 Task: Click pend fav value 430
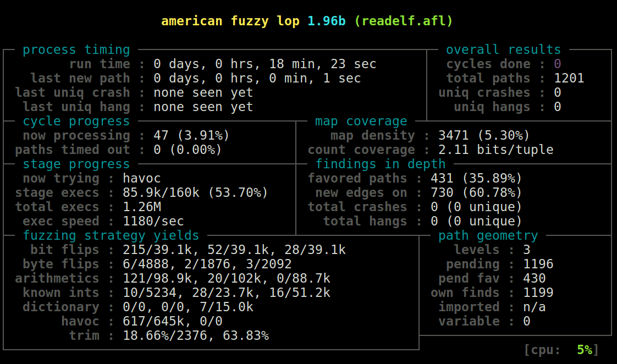pyautogui.click(x=535, y=279)
